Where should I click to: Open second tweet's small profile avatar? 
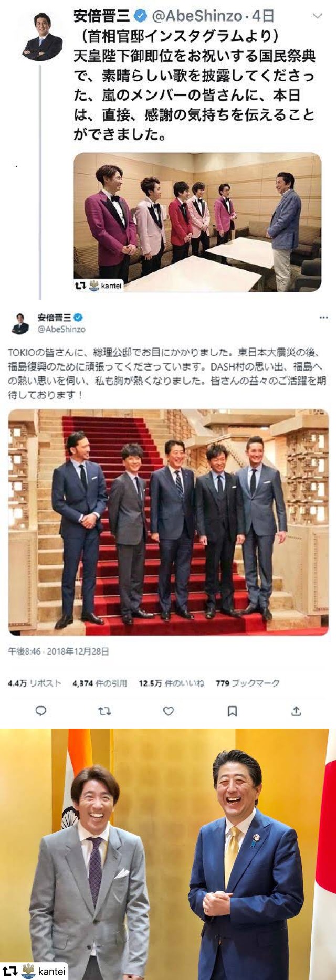[x=20, y=323]
